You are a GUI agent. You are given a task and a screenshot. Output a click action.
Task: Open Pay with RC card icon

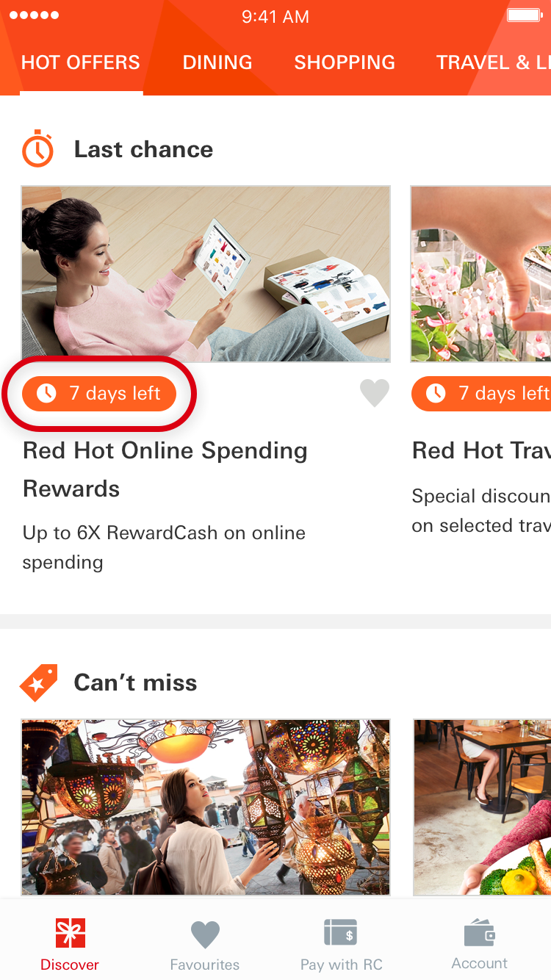[x=341, y=933]
